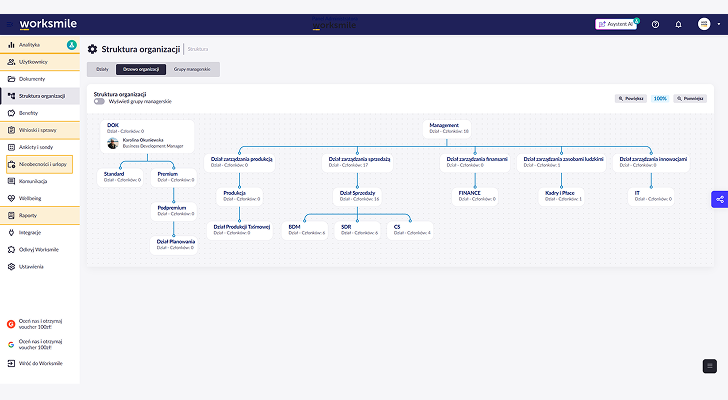
Task: Select the Dział Sprzedaży node
Action: (x=358, y=196)
